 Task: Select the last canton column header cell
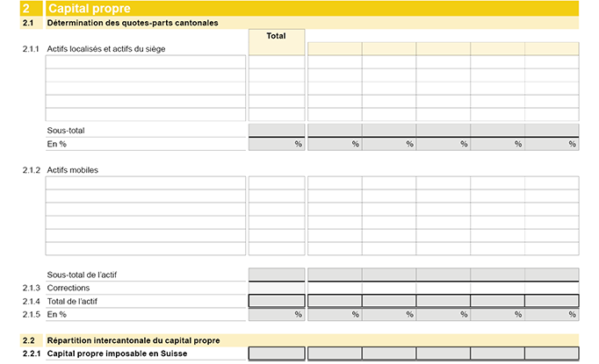pyautogui.click(x=552, y=48)
